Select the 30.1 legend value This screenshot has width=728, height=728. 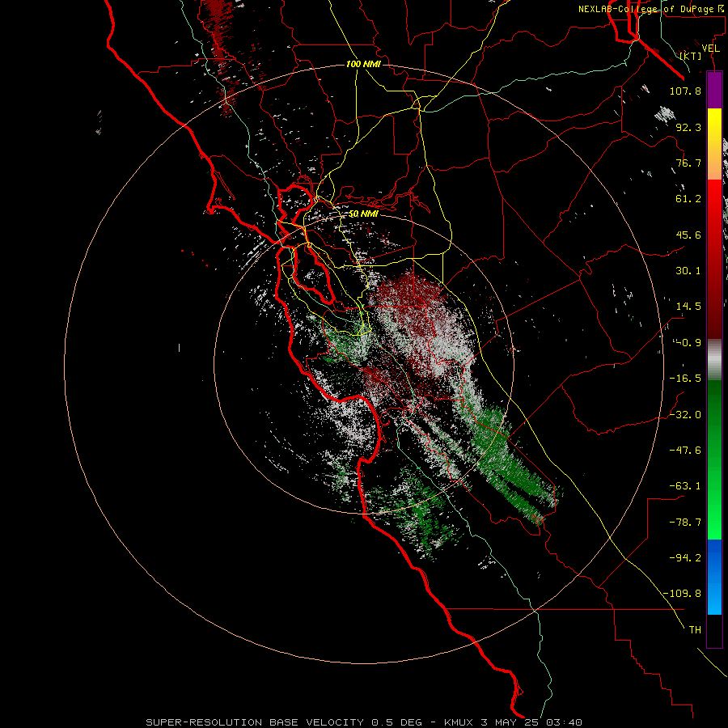coord(688,271)
